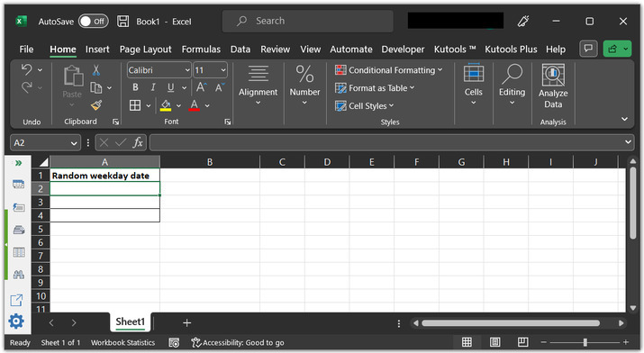644x353 pixels.
Task: Click the Save icon in title bar
Action: 122,22
